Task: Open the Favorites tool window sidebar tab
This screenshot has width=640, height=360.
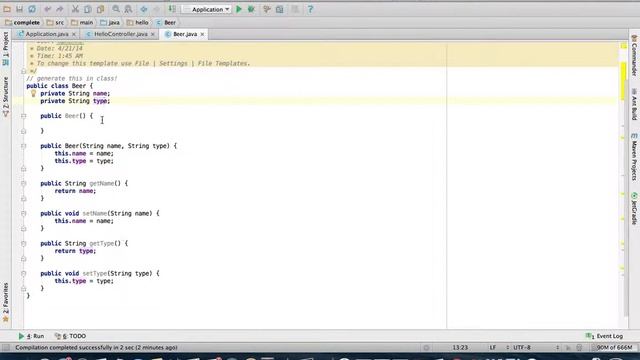Action: click(x=6, y=302)
